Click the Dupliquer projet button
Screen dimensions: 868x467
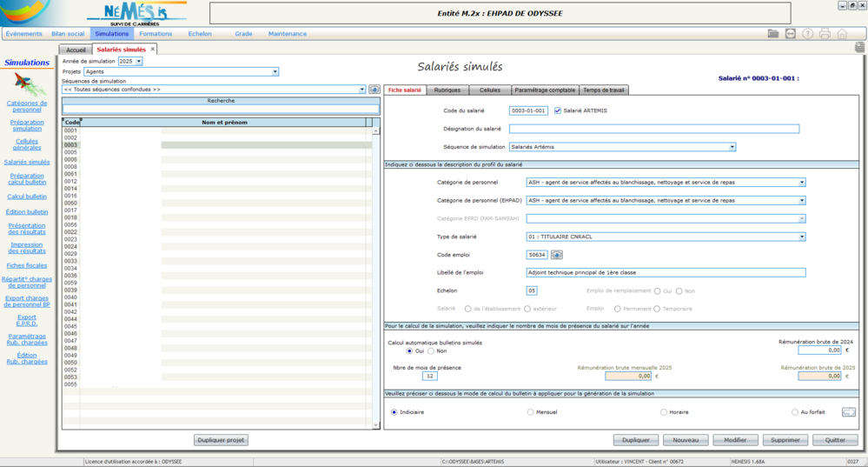[221, 440]
